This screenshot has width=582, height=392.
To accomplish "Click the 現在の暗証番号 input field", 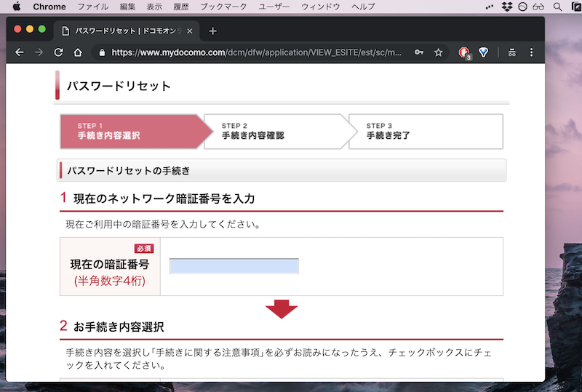I will pyautogui.click(x=234, y=266).
